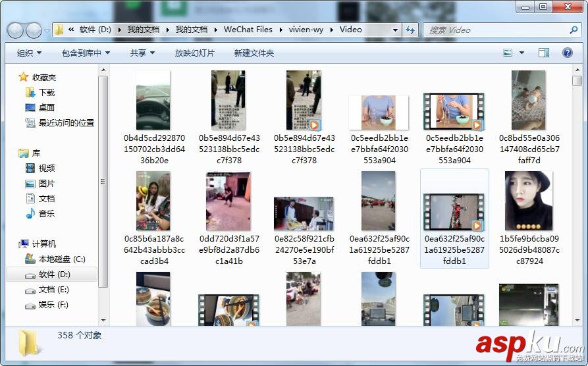Open 娱乐 (F:) drive
Image resolution: width=588 pixels, height=366 pixels.
click(x=47, y=305)
